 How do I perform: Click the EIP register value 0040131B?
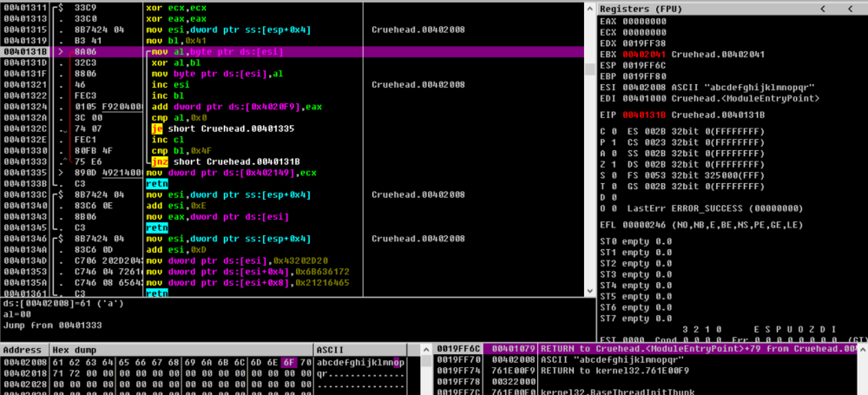coord(644,115)
